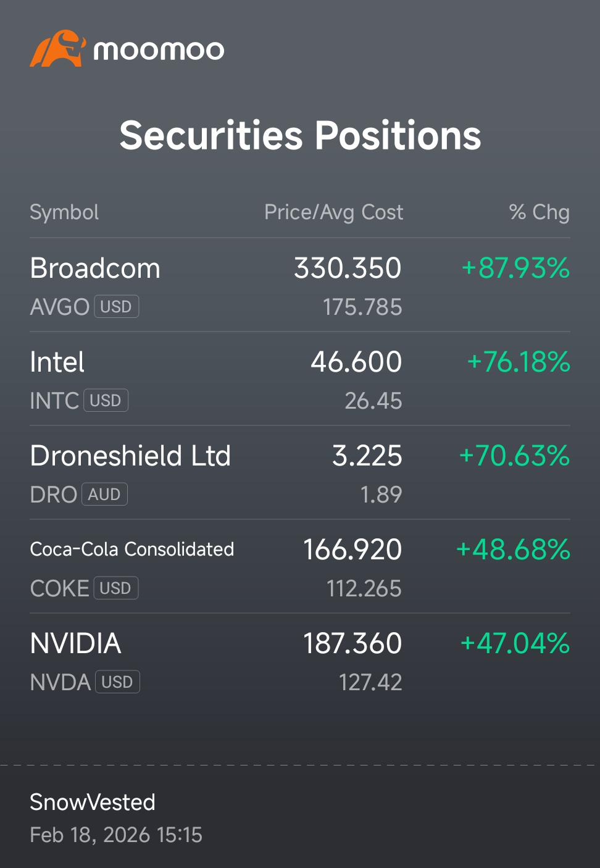Click Broadcom's +87.93% change value
Image resolution: width=600 pixels, height=868 pixels.
click(516, 269)
